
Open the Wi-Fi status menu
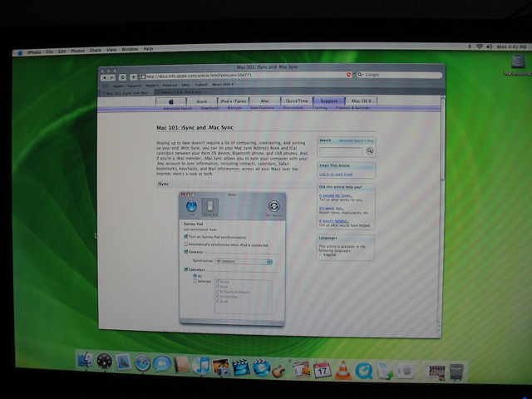pos(479,47)
